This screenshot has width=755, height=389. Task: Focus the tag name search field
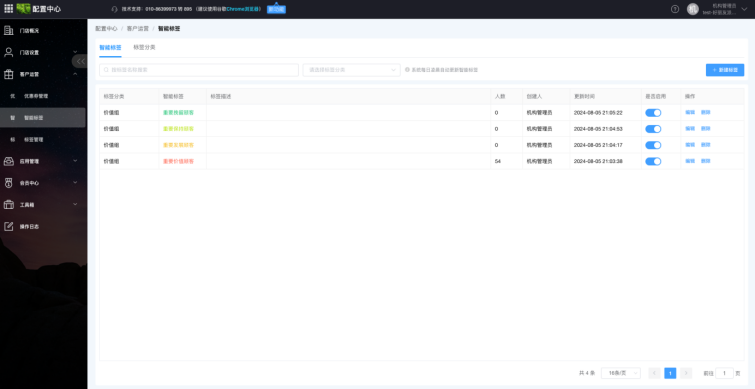click(199, 70)
